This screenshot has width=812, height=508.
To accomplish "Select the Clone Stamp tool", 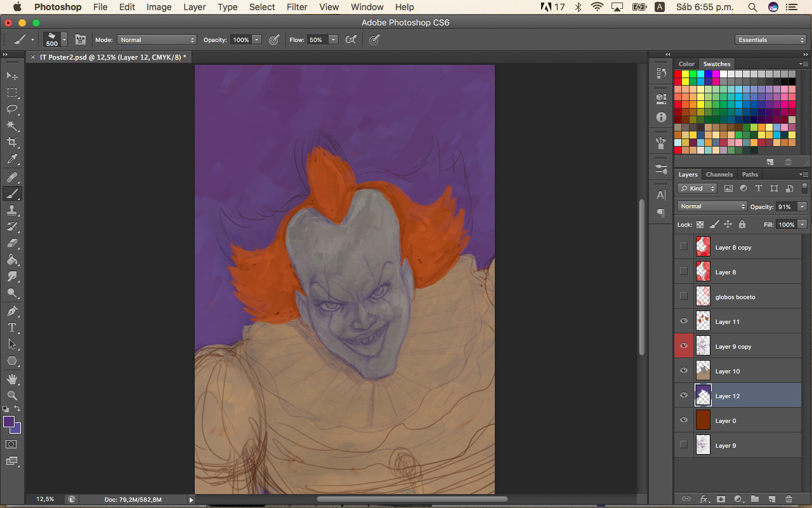I will coord(12,210).
